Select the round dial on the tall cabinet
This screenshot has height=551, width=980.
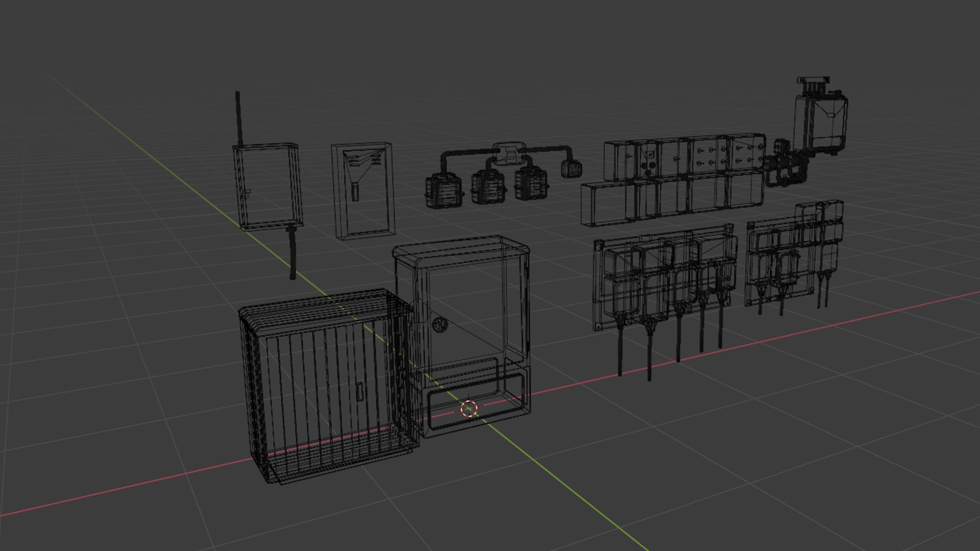pyautogui.click(x=439, y=325)
